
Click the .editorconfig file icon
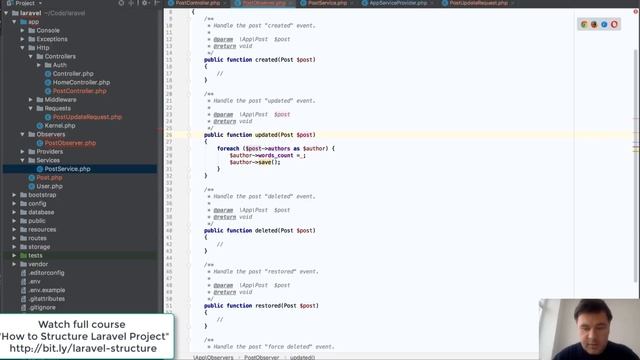[23, 273]
